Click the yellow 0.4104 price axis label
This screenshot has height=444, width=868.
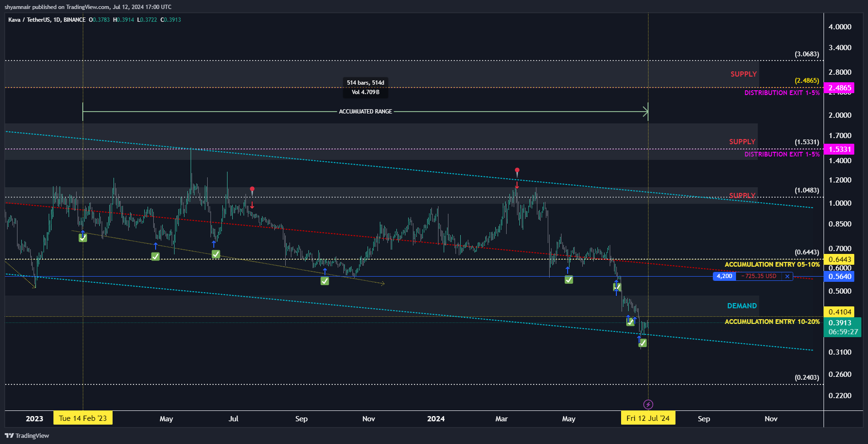[x=839, y=312]
